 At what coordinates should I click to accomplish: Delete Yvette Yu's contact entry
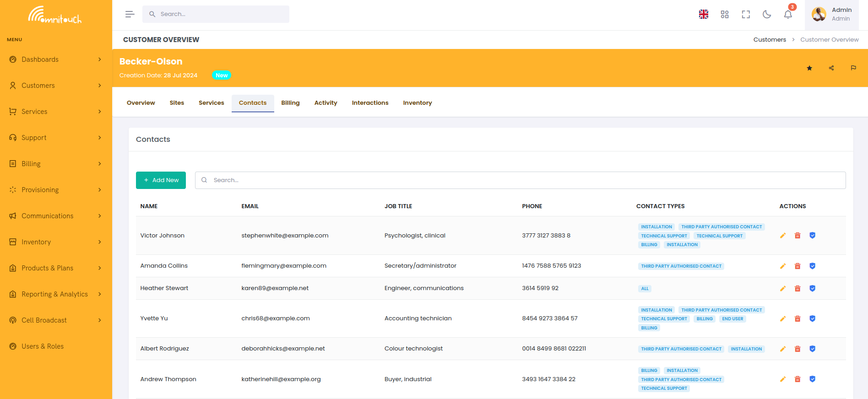(x=797, y=318)
